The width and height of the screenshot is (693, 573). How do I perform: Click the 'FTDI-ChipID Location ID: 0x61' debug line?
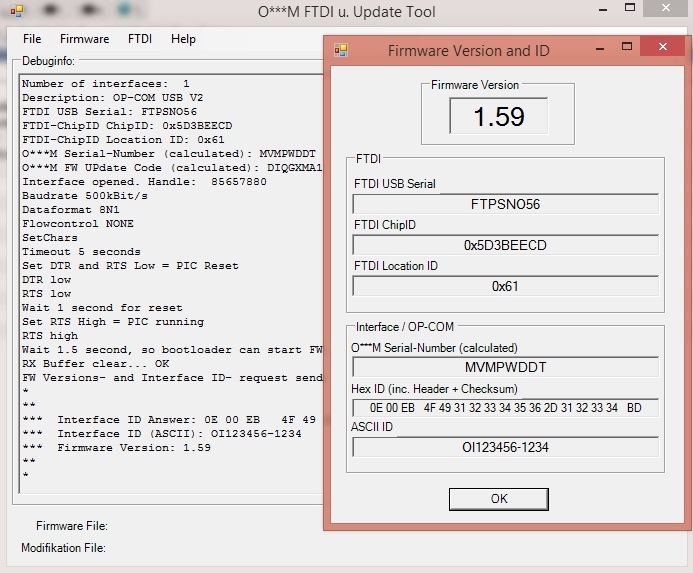coord(123,140)
